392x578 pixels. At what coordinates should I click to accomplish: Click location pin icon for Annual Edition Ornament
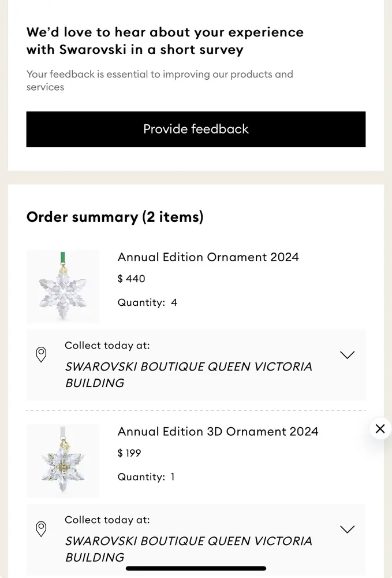(41, 354)
